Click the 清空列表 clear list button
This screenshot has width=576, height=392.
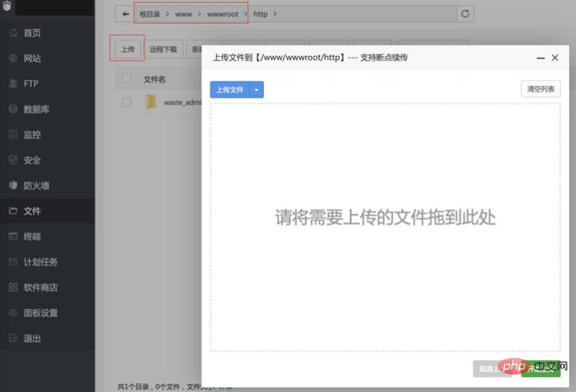pos(540,89)
